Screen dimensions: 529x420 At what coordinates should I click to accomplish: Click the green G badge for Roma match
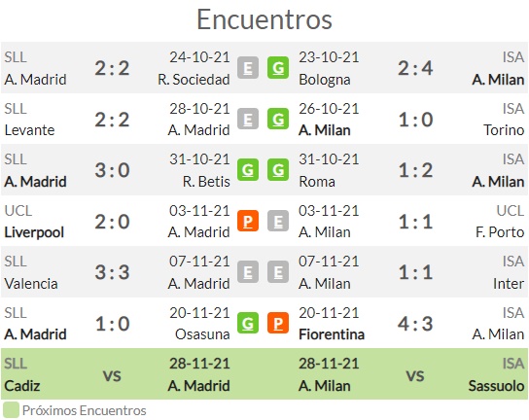[278, 170]
